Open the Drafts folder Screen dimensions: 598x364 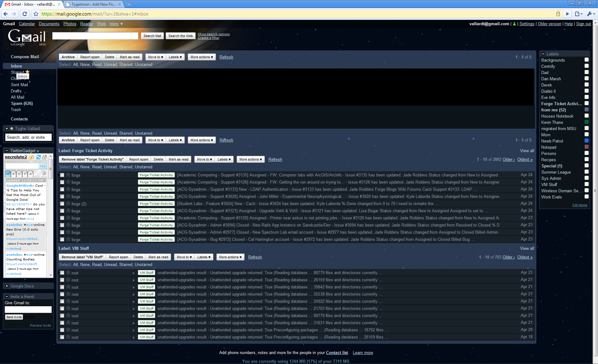16,91
